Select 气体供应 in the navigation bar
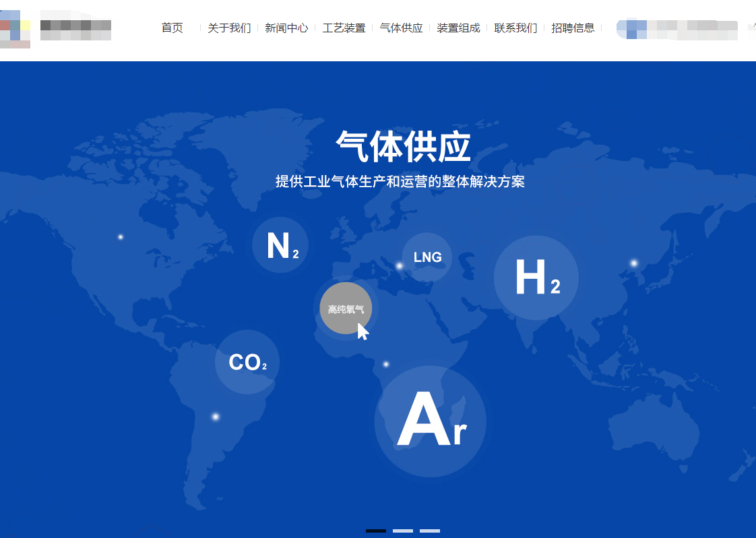The width and height of the screenshot is (756, 538). 401,28
